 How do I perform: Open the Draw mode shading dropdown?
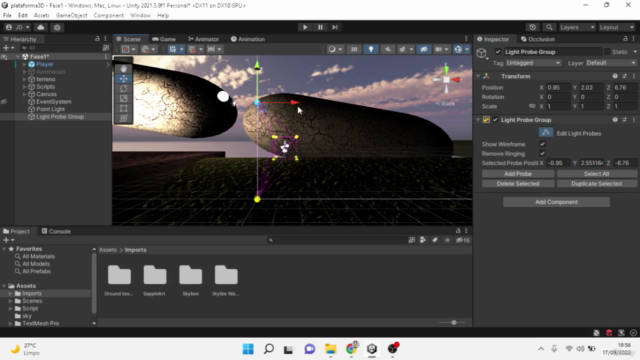(x=335, y=49)
